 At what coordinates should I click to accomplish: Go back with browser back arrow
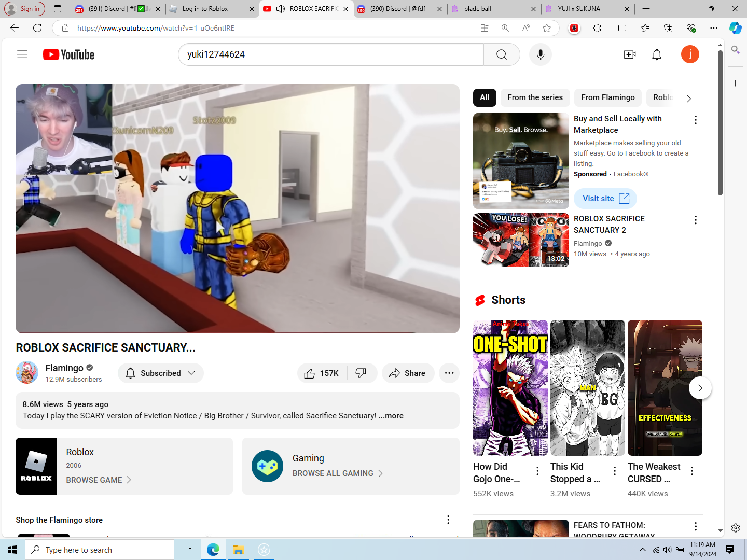pos(15,28)
